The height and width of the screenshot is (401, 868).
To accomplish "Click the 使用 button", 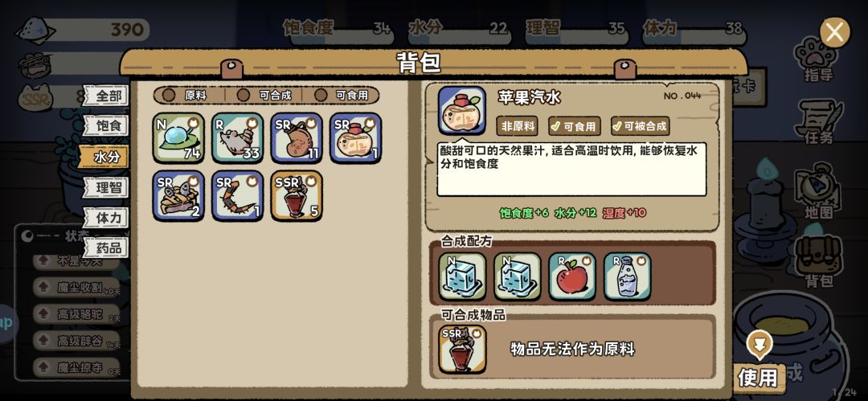I will 758,378.
